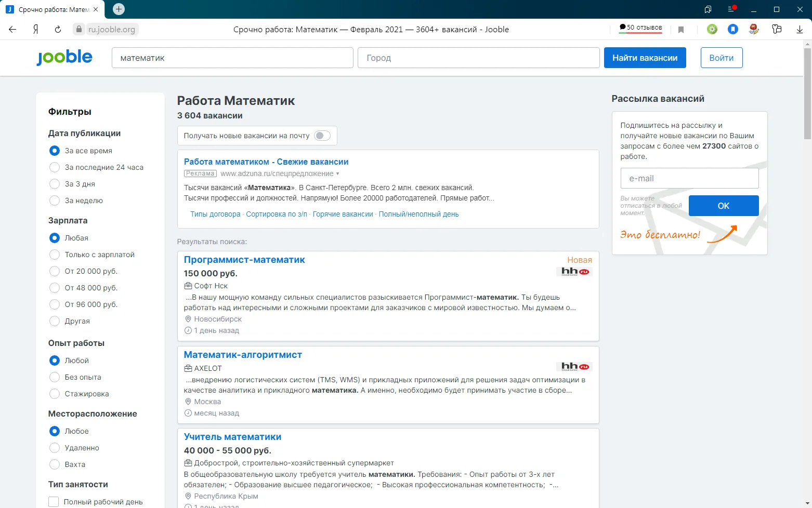This screenshot has height=508, width=812.
Task: Open the collections icon in the toolbar
Action: [x=777, y=29]
